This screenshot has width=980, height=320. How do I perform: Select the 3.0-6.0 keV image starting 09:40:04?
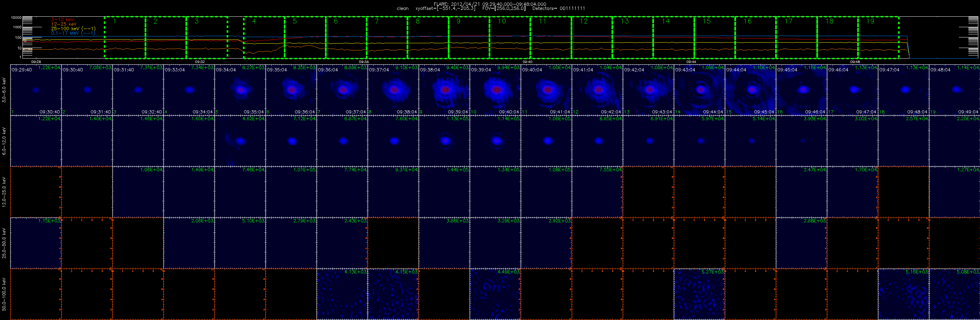pyautogui.click(x=547, y=90)
